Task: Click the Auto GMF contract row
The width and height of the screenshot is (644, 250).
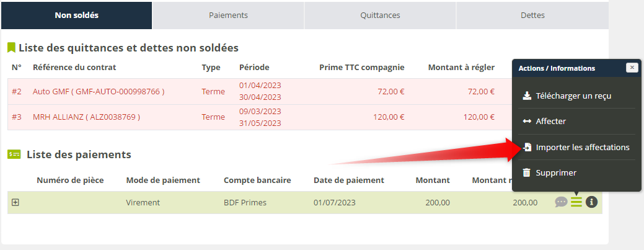Action: (99, 92)
